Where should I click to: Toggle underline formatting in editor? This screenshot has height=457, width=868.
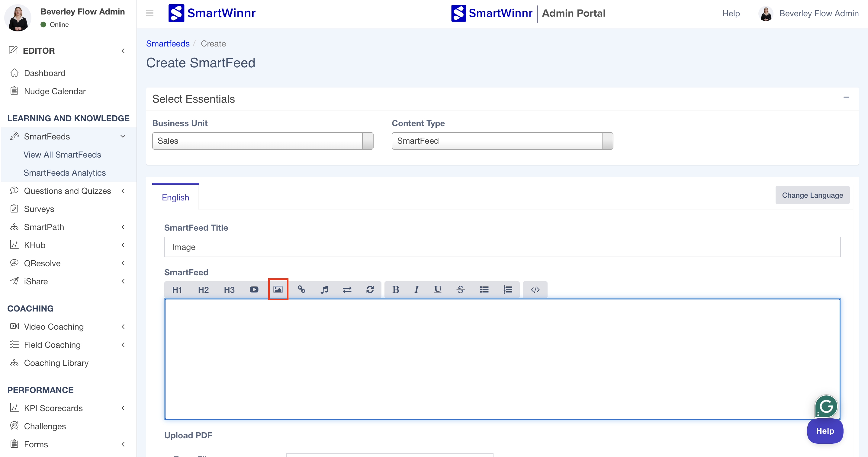click(437, 289)
